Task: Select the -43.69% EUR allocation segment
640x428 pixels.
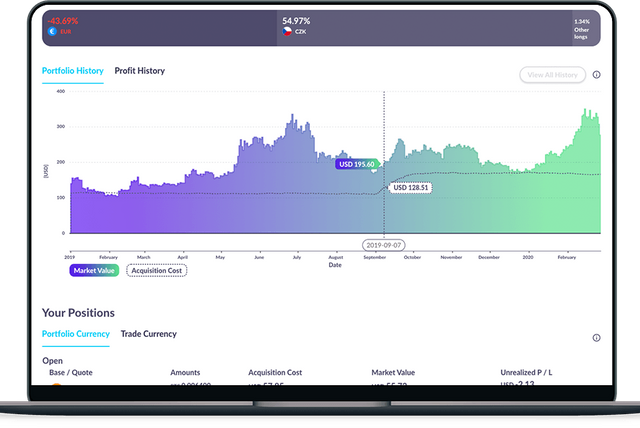Action: pos(160,28)
